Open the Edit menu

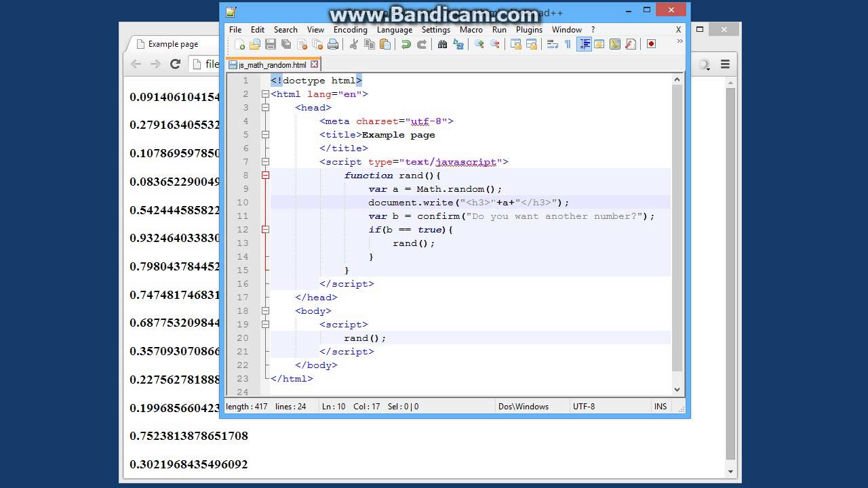point(258,30)
